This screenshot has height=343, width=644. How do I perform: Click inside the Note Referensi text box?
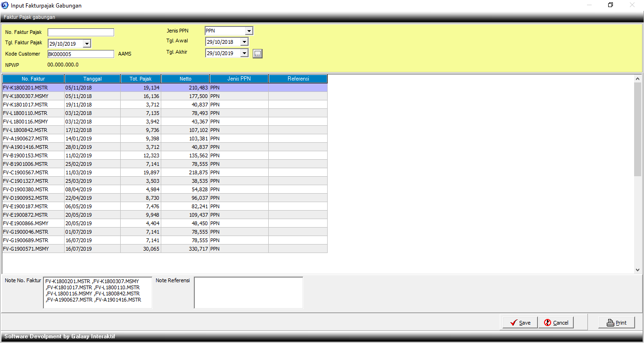[x=248, y=293]
